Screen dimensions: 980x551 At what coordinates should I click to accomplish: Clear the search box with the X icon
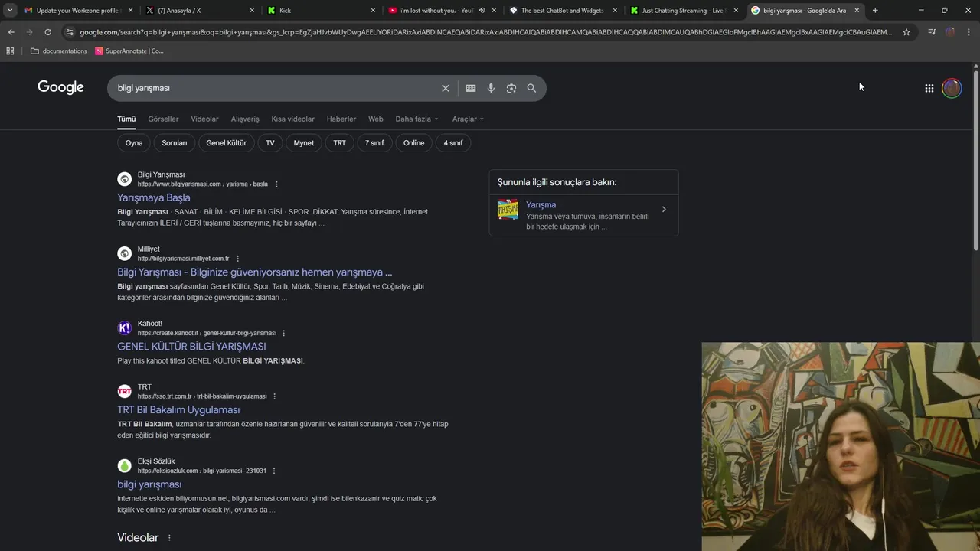[445, 88]
